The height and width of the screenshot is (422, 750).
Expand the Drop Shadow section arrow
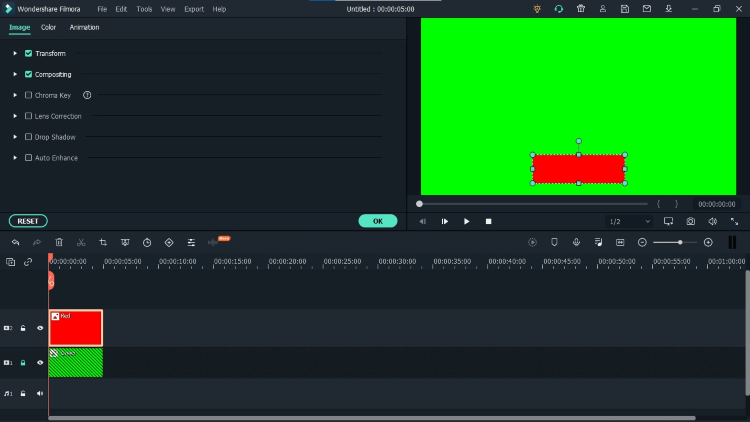point(15,137)
